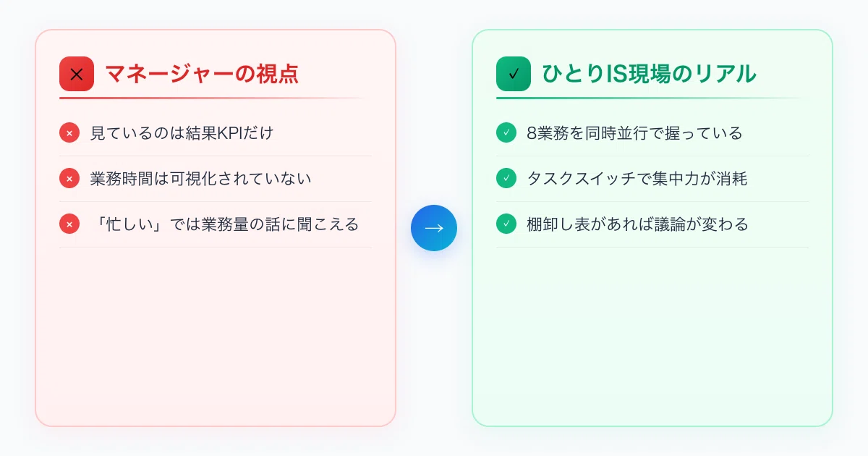Click the large green checkmark icon beside ひとりIS現場のリアル

tap(514, 74)
